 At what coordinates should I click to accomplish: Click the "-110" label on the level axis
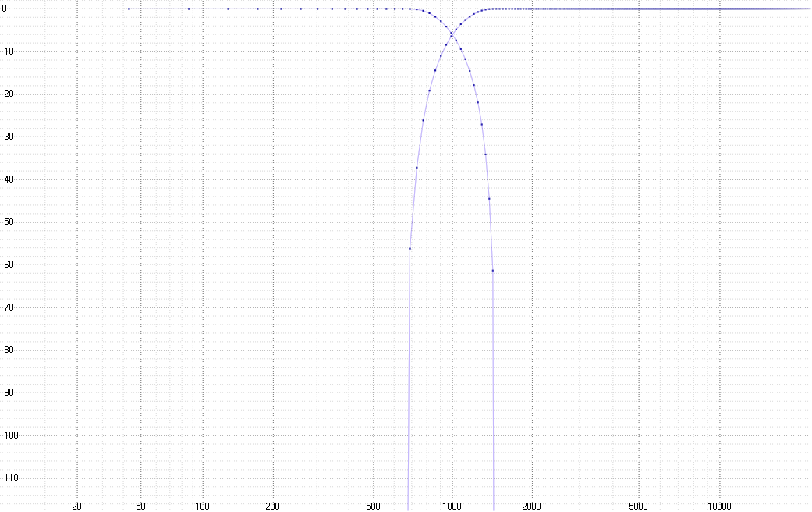[x=9, y=478]
